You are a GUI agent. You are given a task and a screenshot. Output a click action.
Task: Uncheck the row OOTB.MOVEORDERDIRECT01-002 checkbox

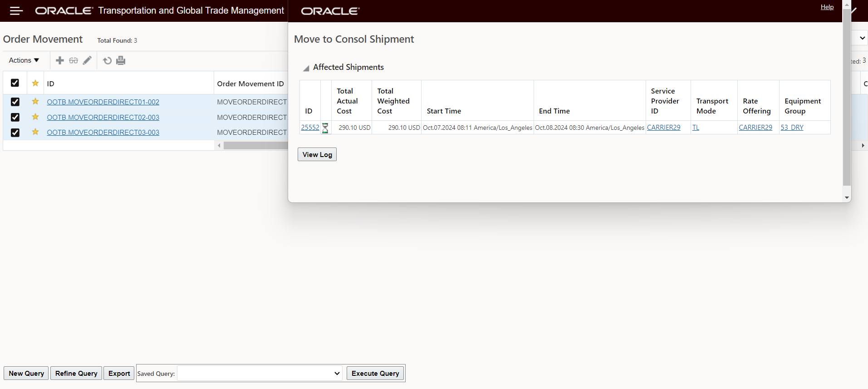tap(15, 102)
